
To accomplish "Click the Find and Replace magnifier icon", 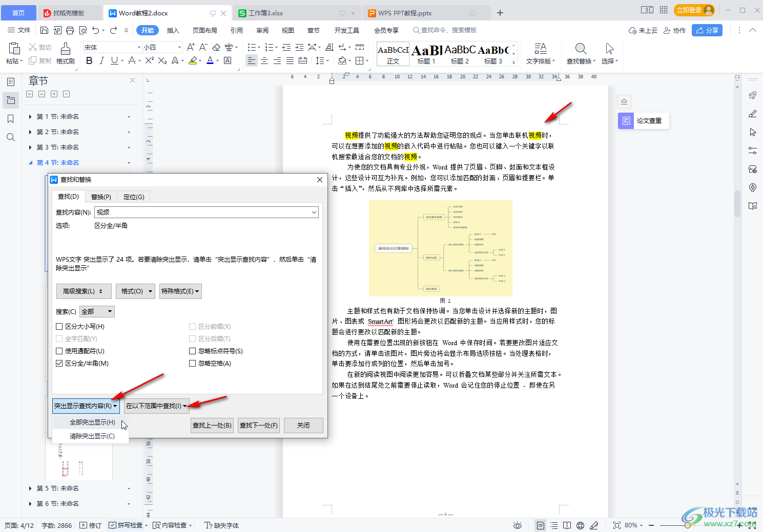I will tap(581, 49).
